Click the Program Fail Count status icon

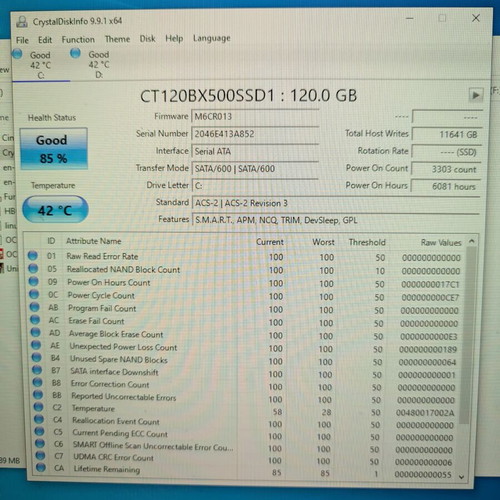(35, 307)
